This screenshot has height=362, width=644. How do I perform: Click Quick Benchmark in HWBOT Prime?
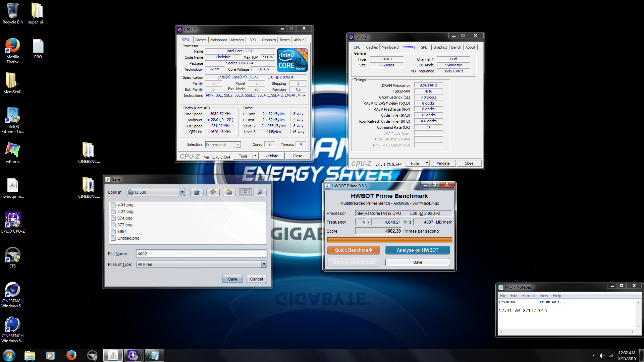(354, 250)
